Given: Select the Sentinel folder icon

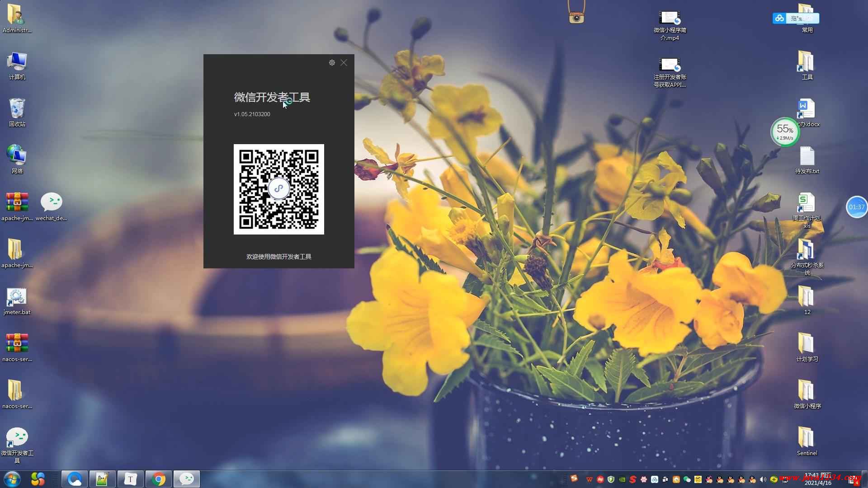Looking at the screenshot, I should (807, 441).
